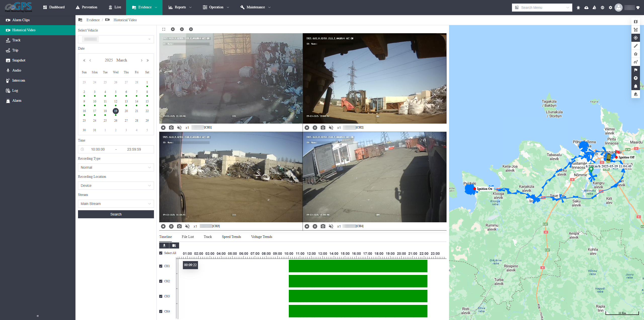Open the Recording Type dropdown
This screenshot has width=644, height=320.
tap(116, 167)
